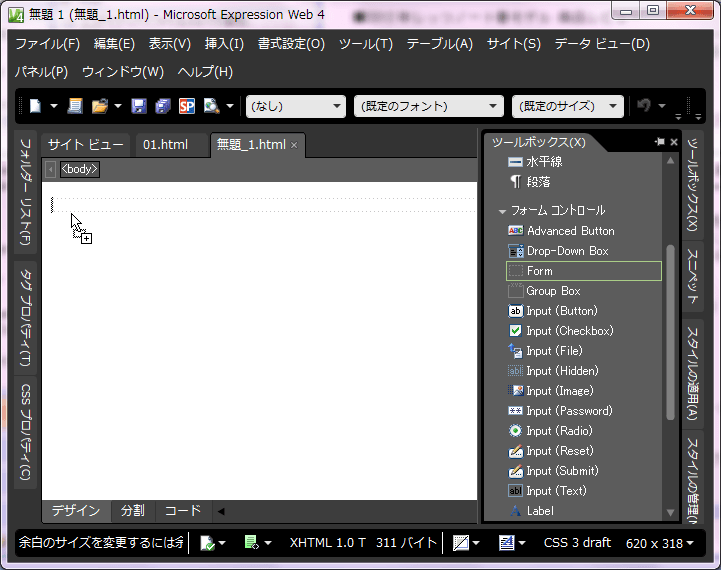This screenshot has width=721, height=570.
Task: Click the SuperPreview SP icon
Action: pyautogui.click(x=187, y=106)
